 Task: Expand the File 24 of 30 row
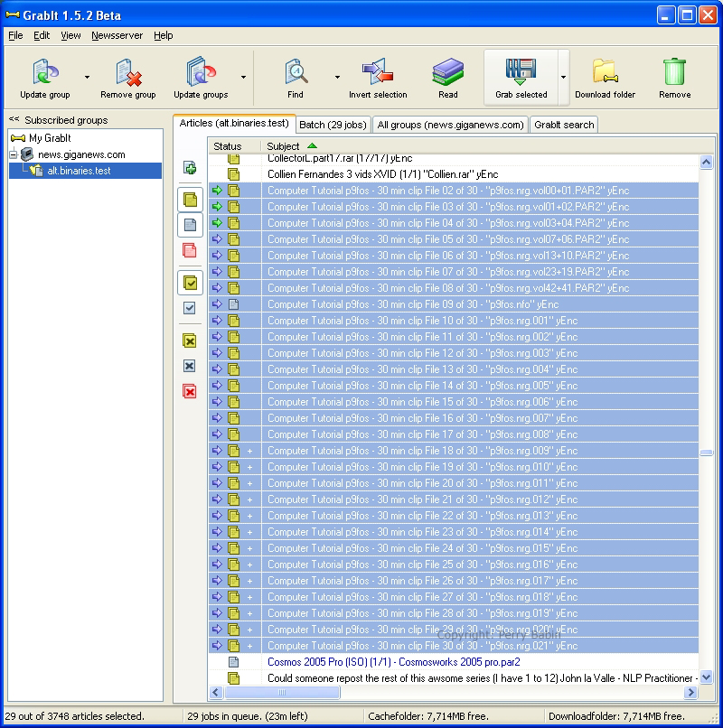point(250,548)
